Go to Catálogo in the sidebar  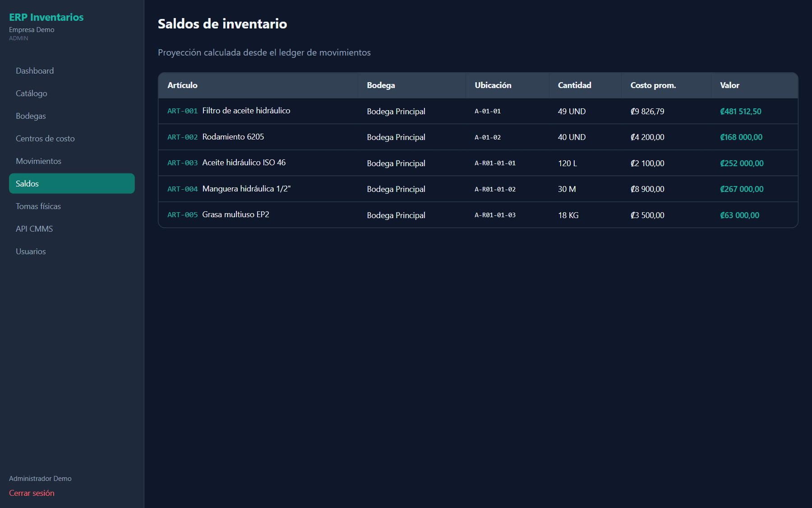[72, 93]
